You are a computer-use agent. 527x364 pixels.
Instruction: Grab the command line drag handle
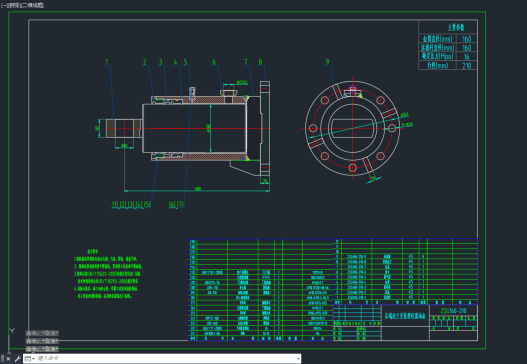coord(2,359)
